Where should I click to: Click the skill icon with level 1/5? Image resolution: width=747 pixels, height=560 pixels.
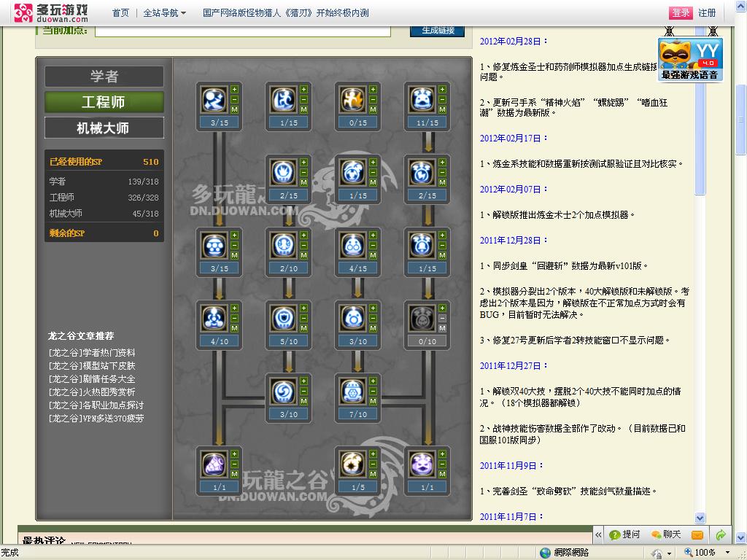[353, 464]
